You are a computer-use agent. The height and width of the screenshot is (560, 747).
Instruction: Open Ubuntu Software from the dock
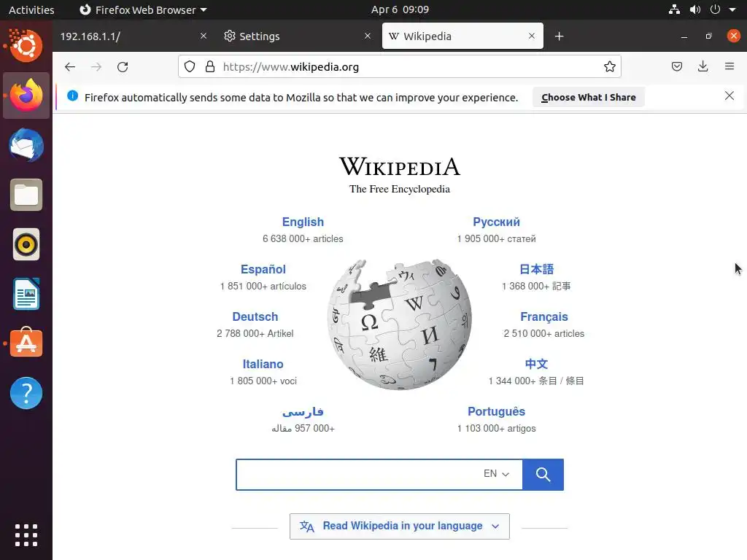coord(26,343)
